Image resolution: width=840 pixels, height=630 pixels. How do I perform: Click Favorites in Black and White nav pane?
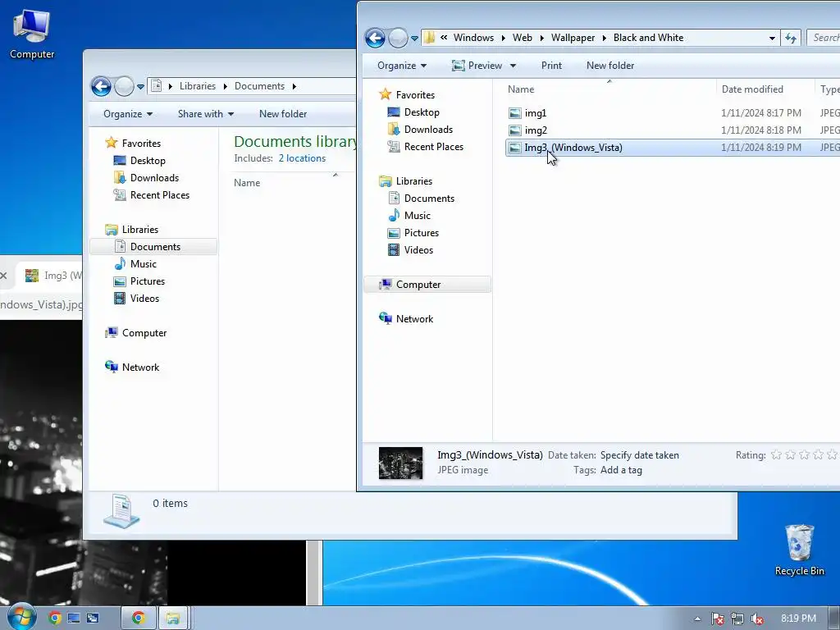(x=415, y=95)
